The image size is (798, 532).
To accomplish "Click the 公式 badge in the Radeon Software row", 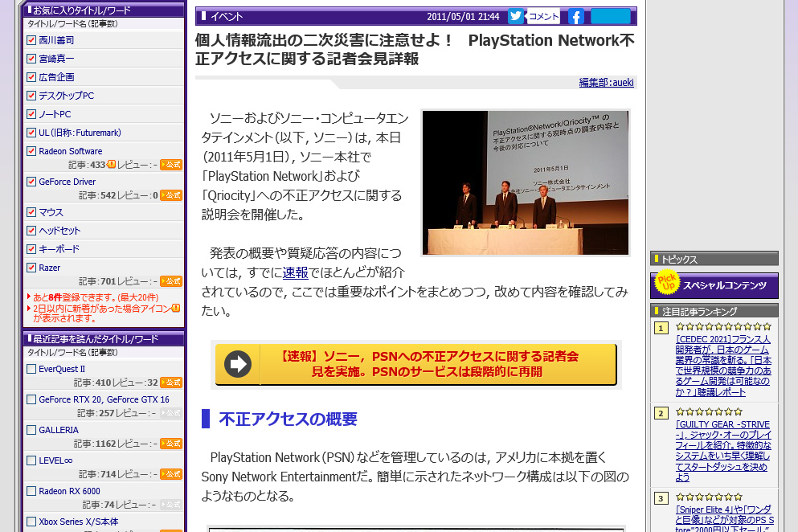I will (171, 165).
